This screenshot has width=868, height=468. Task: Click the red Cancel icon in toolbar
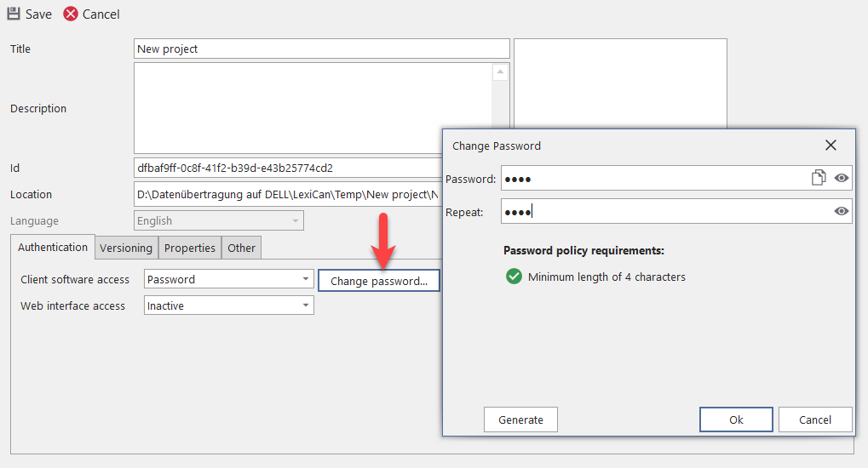point(71,14)
